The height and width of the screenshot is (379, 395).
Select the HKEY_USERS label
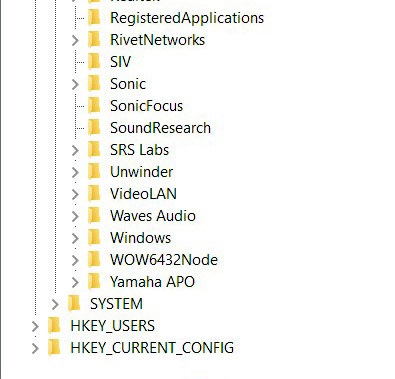coord(113,326)
